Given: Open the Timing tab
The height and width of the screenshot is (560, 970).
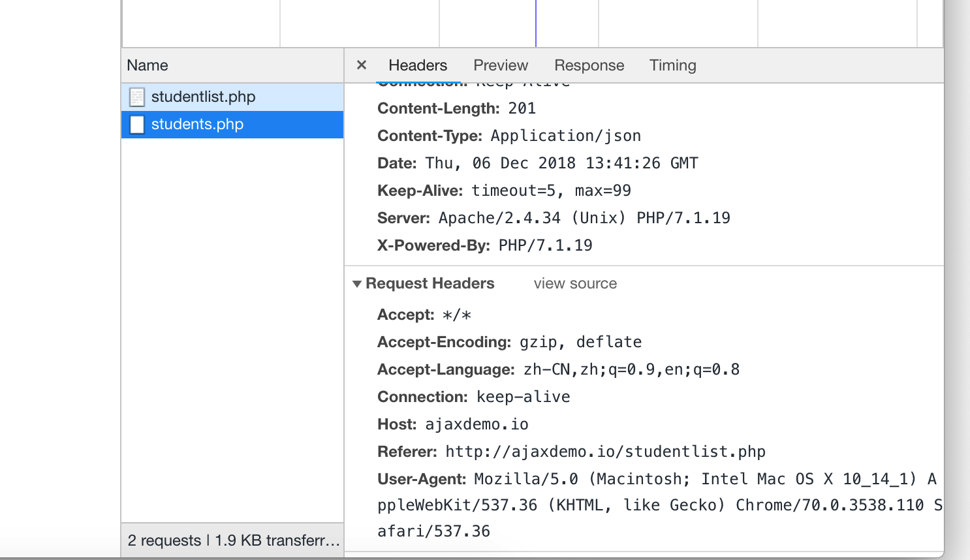Looking at the screenshot, I should click(673, 65).
